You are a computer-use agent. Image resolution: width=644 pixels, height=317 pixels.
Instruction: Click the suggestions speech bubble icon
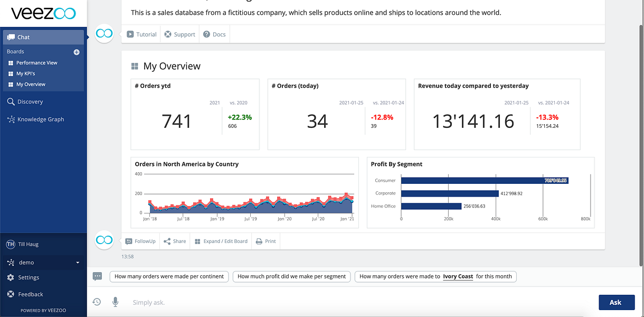point(97,276)
